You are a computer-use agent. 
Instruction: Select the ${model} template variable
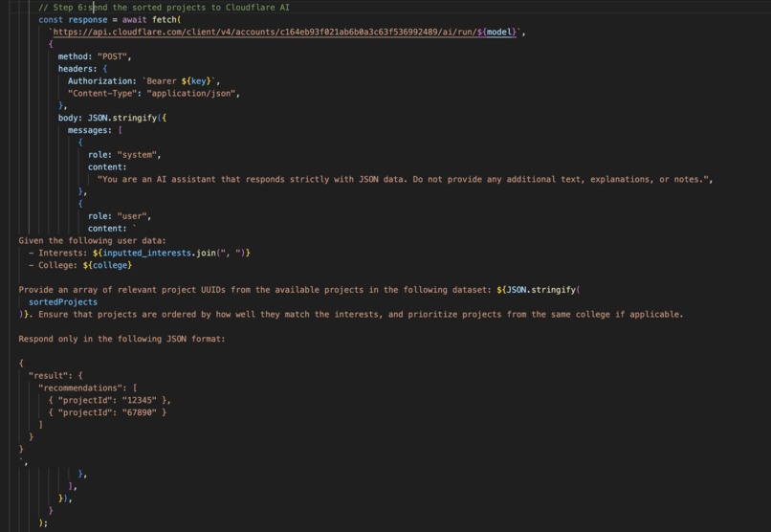[x=496, y=32]
